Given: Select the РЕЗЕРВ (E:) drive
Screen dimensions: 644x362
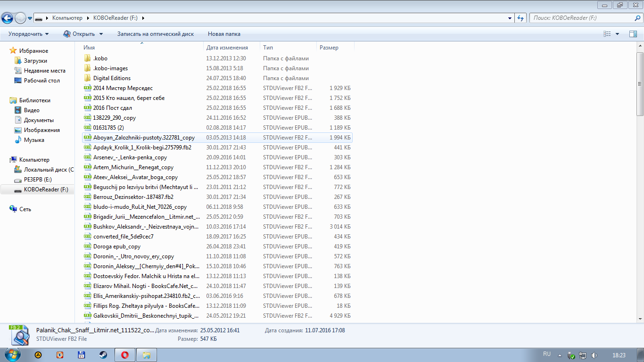Looking at the screenshot, I should click(x=38, y=180).
